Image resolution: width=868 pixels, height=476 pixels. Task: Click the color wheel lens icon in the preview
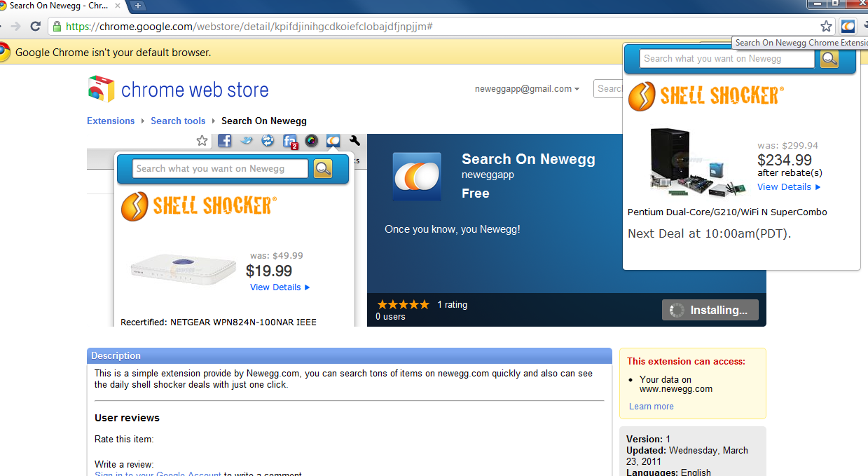[x=312, y=141]
